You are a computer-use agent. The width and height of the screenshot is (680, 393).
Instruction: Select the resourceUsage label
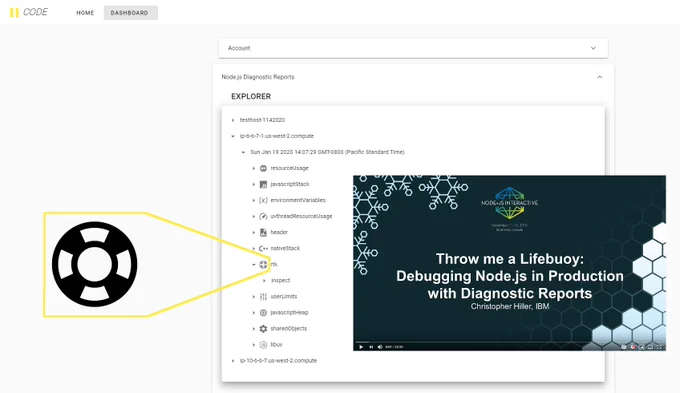(x=289, y=168)
